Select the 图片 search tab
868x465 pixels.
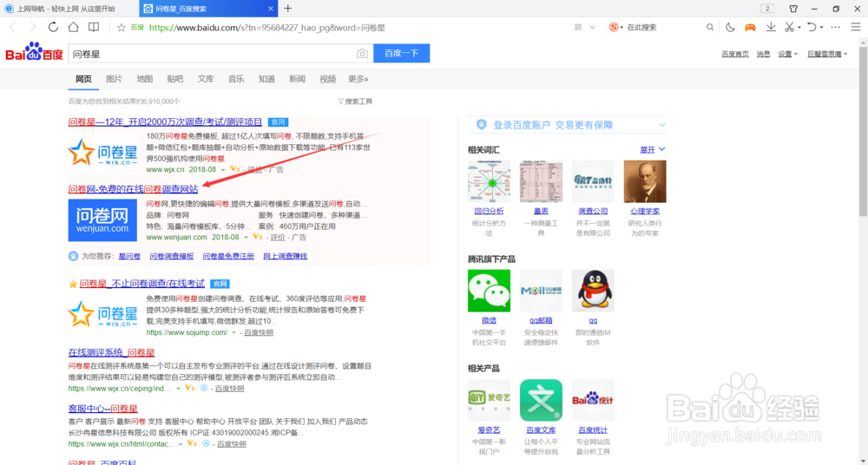[x=114, y=79]
